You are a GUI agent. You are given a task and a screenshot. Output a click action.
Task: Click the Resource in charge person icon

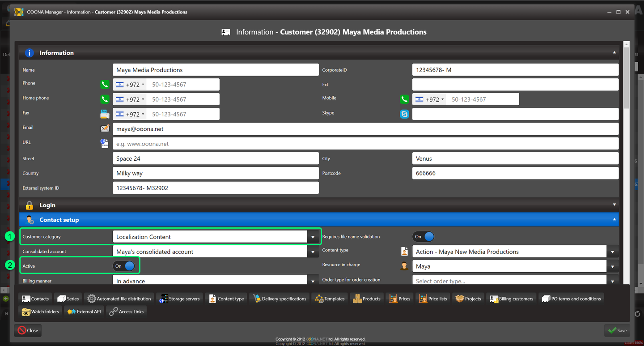[x=404, y=266]
